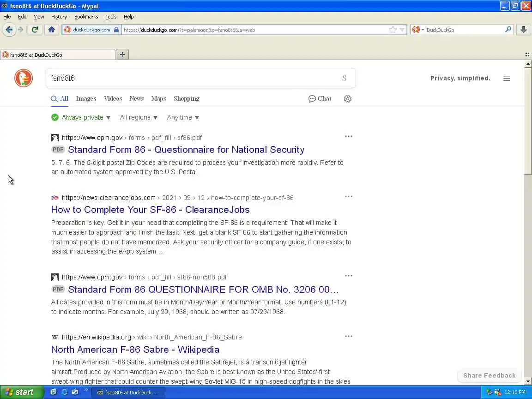Open the downloads arrow button
Screen dimensions: 532x399
coord(524,30)
